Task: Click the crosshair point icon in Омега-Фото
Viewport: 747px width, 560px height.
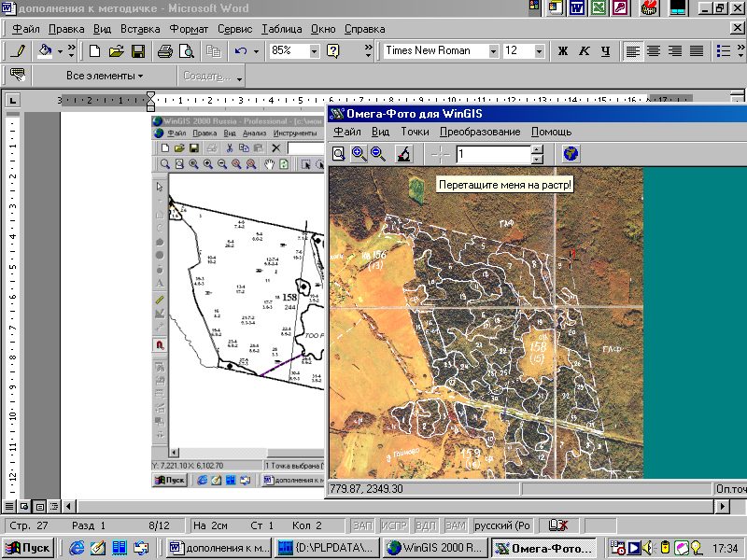Action: click(440, 154)
